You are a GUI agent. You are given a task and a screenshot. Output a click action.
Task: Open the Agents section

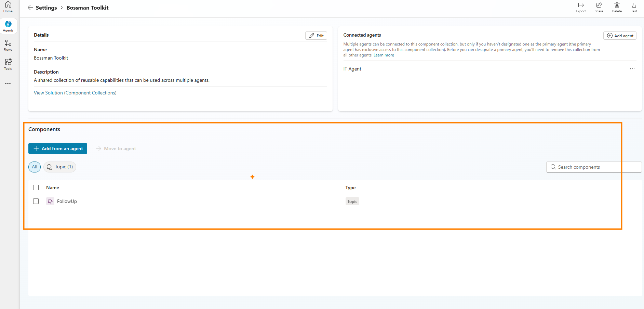(8, 26)
